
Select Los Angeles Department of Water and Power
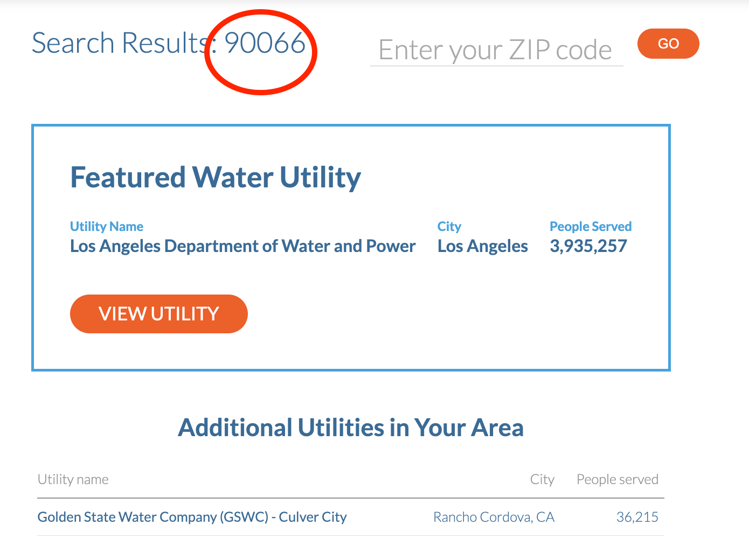(x=242, y=246)
